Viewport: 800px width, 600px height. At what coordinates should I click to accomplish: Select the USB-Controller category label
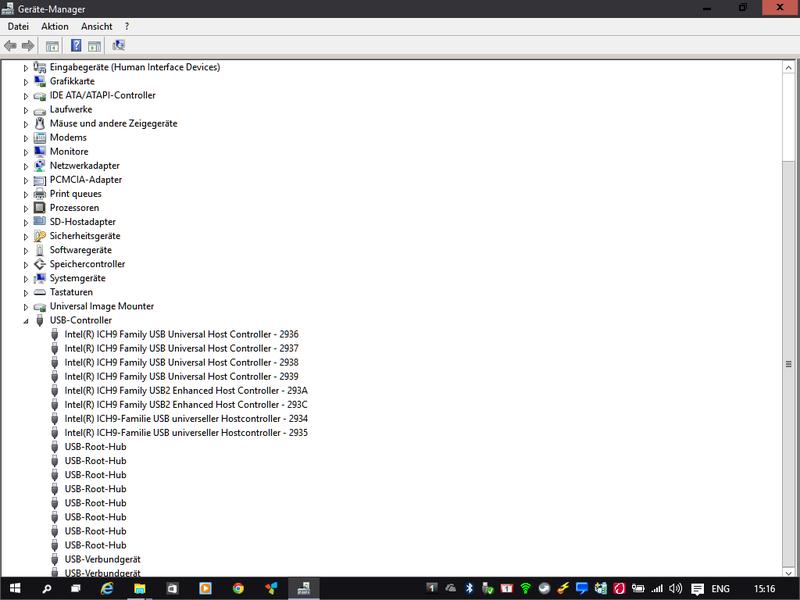81,320
